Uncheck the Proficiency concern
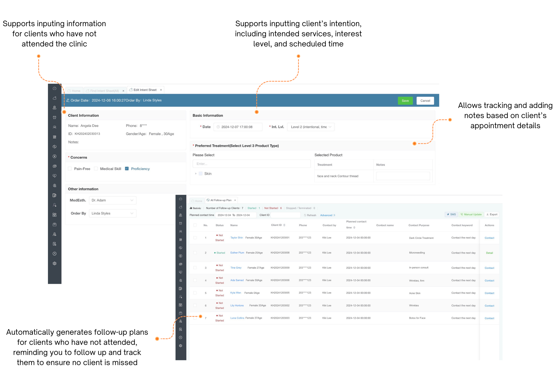Screen dimensions: 555x392 click(x=127, y=169)
